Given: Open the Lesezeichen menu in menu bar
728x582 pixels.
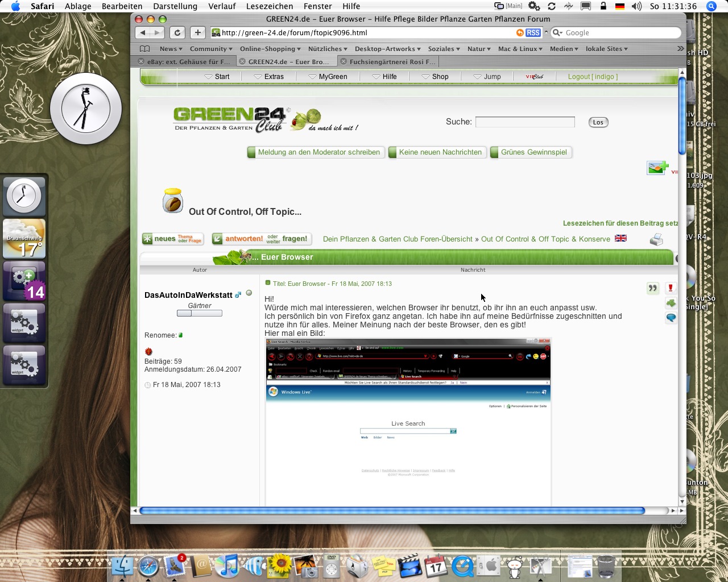Looking at the screenshot, I should (270, 6).
